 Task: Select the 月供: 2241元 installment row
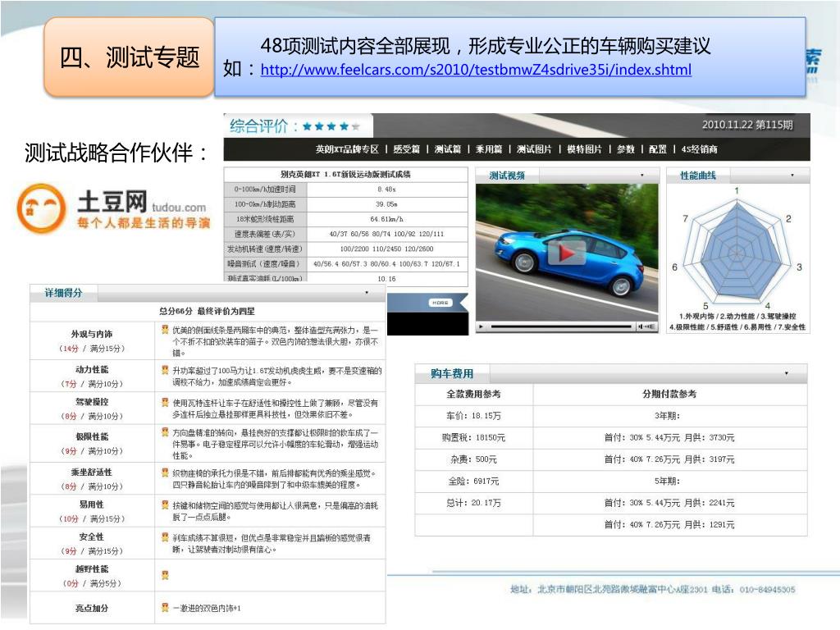point(669,503)
